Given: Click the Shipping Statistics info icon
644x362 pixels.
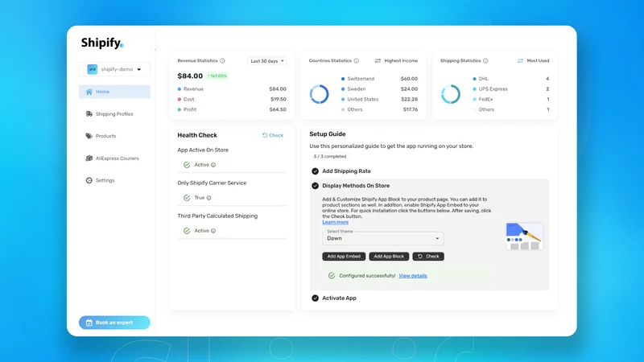Looking at the screenshot, I should click(x=485, y=61).
